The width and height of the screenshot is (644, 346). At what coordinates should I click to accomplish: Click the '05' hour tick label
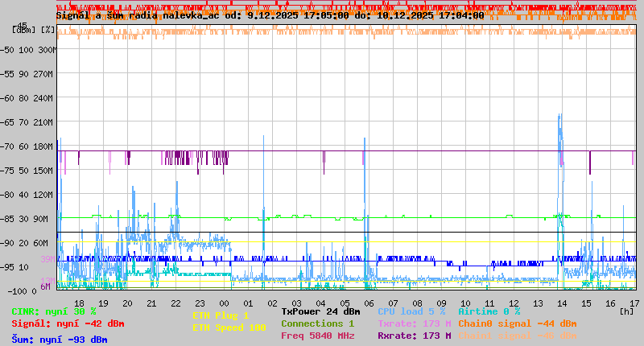345,303
